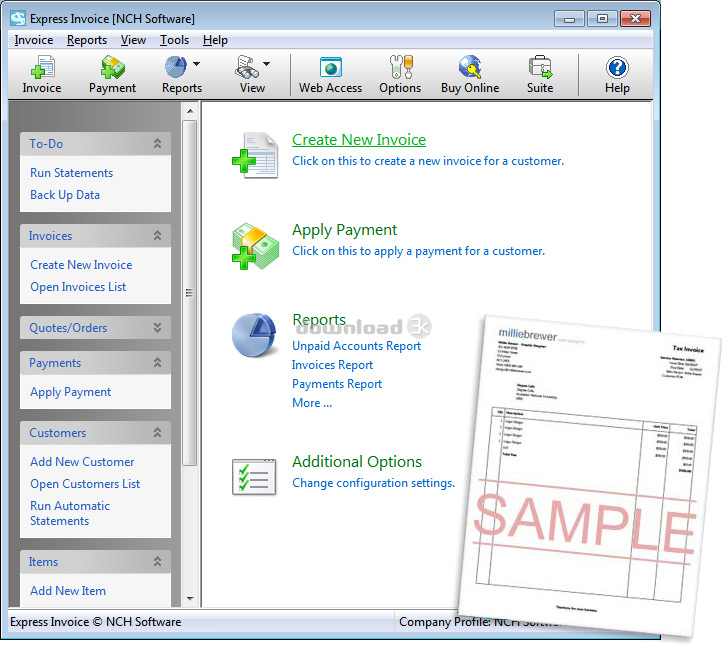Image resolution: width=728 pixels, height=653 pixels.
Task: Click 'Click on this to create a new invoice' text
Action: [428, 161]
